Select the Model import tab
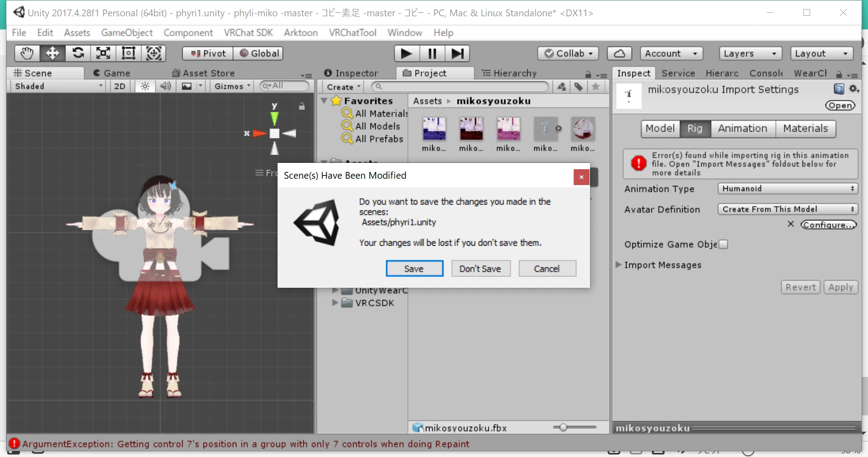Image resolution: width=868 pixels, height=457 pixels. tap(660, 129)
